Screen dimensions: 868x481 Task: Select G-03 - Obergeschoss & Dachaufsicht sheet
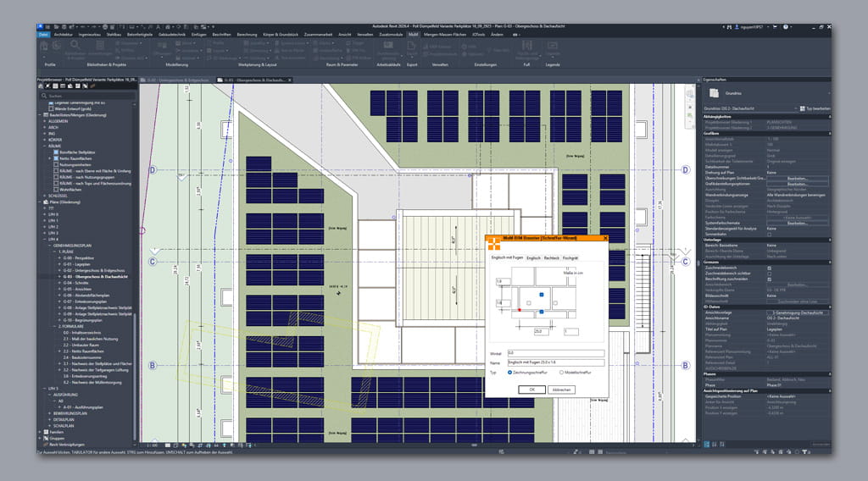coord(95,276)
